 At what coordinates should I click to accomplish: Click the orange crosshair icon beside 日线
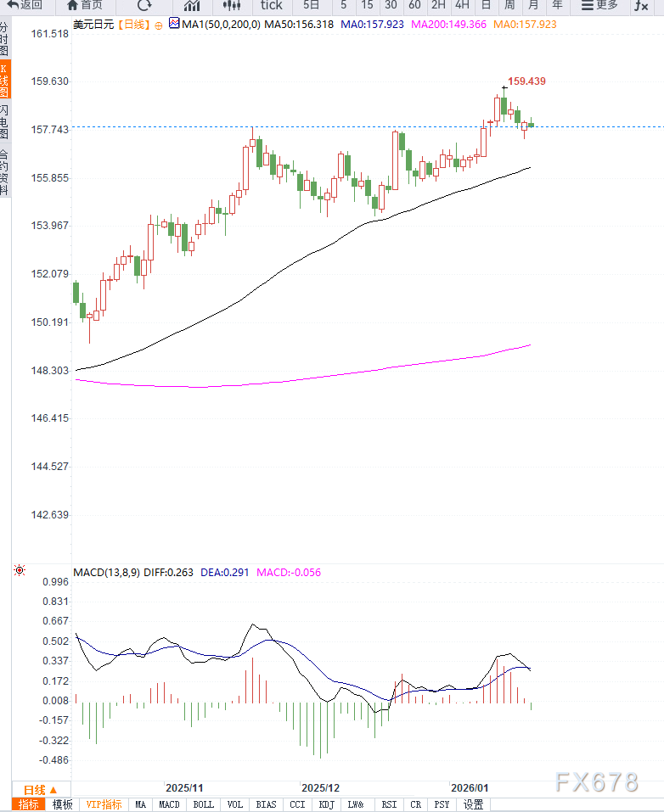click(x=159, y=25)
